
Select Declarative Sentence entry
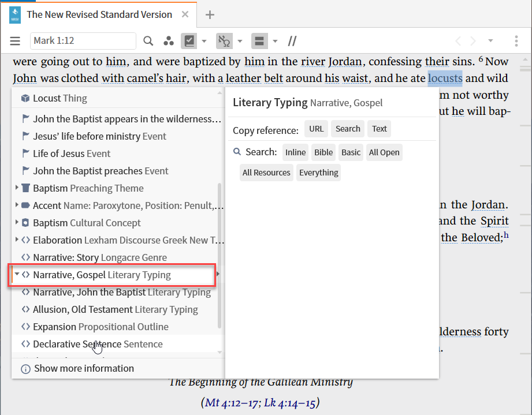point(117,344)
